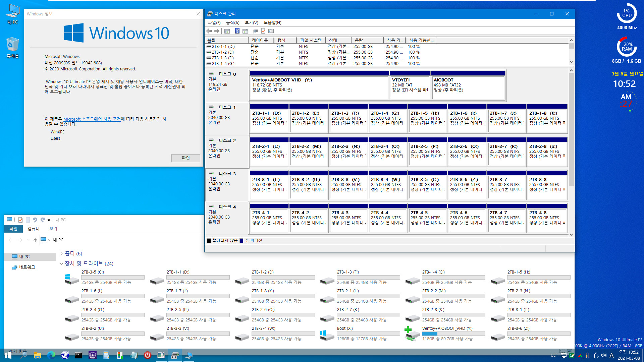644x362 pixels.
Task: Open the taskbar search magnifier
Action: [23, 355]
